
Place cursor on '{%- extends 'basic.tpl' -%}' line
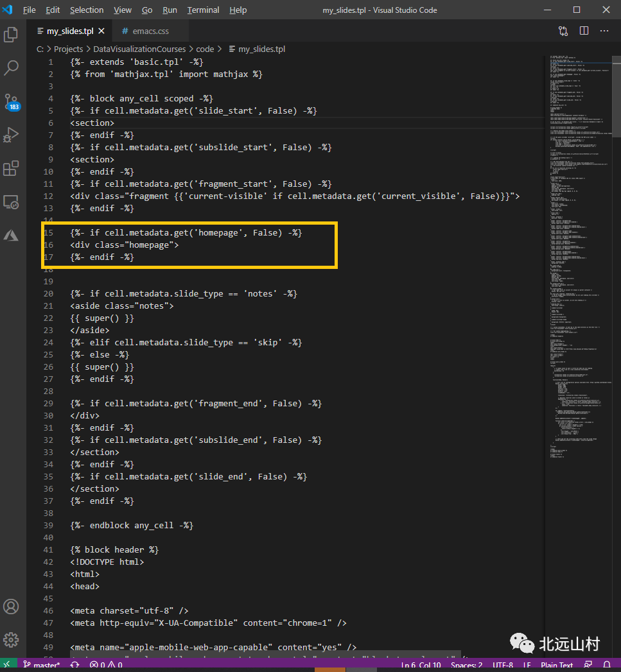137,62
